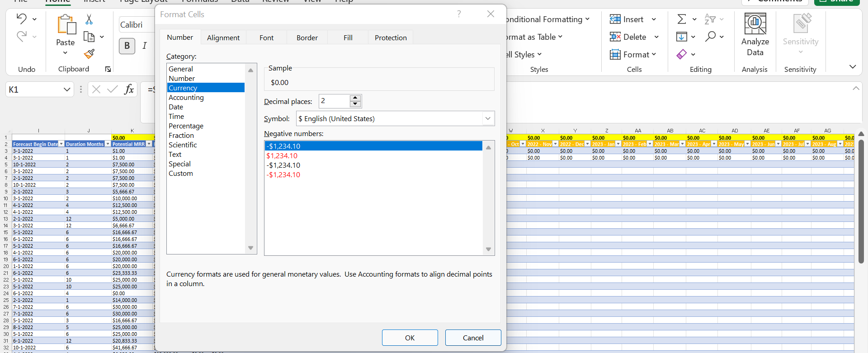The height and width of the screenshot is (353, 868).
Task: Select the Custom category
Action: (x=206, y=173)
